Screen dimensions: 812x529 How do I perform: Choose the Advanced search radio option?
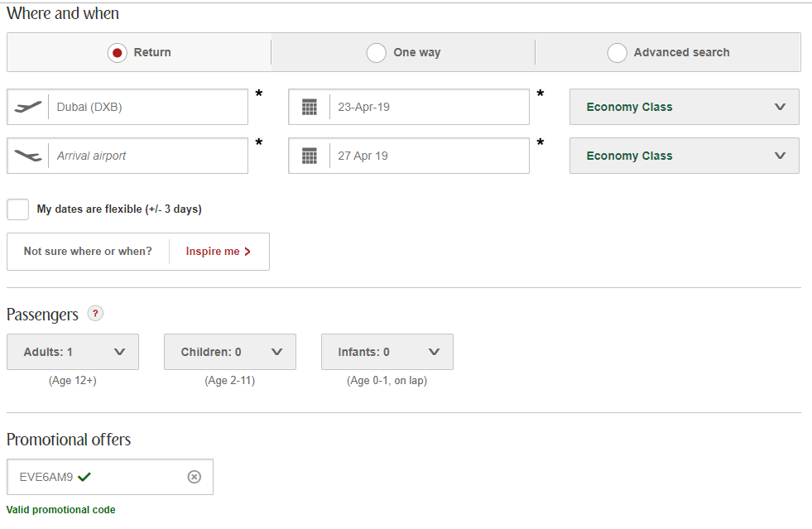point(617,52)
